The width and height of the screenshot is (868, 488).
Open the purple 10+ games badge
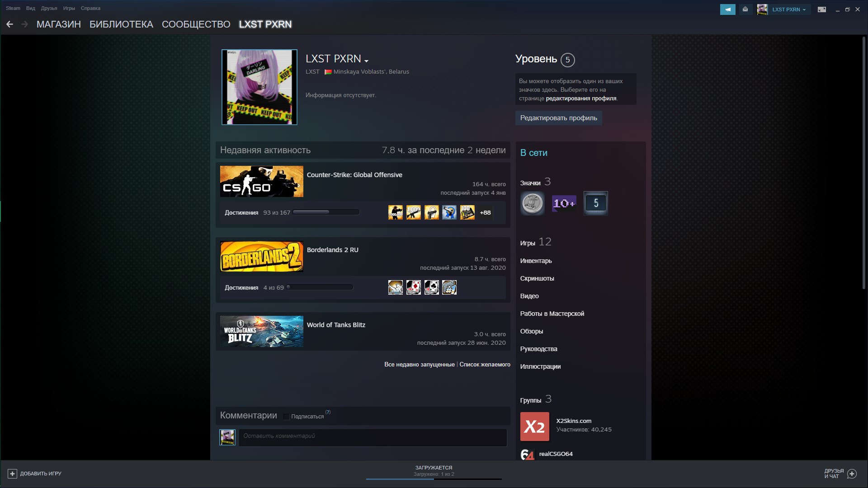[564, 203]
